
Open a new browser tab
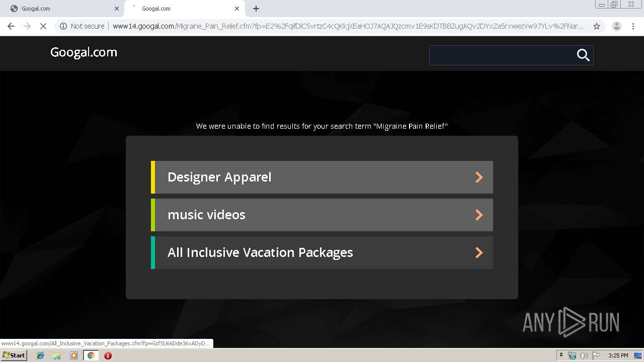pyautogui.click(x=256, y=9)
